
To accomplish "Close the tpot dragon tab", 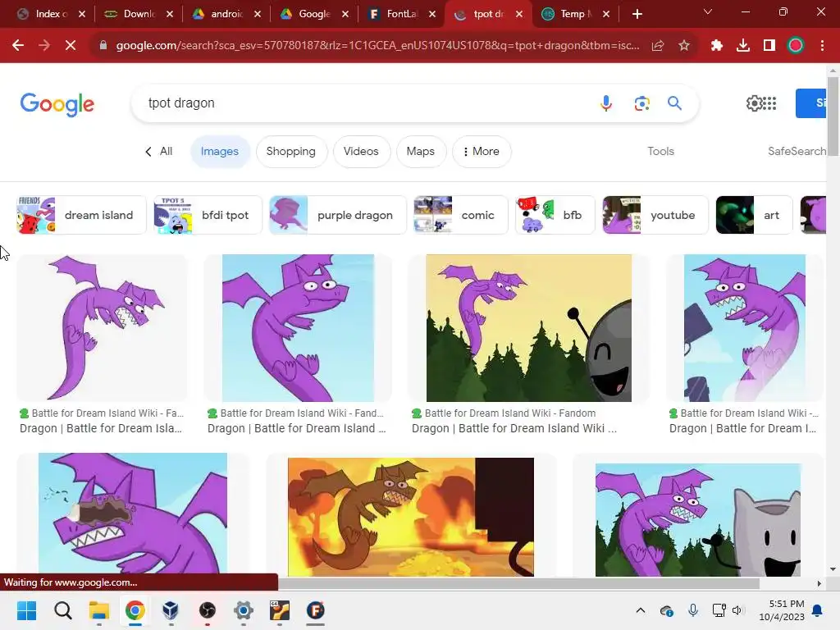I will (x=519, y=14).
